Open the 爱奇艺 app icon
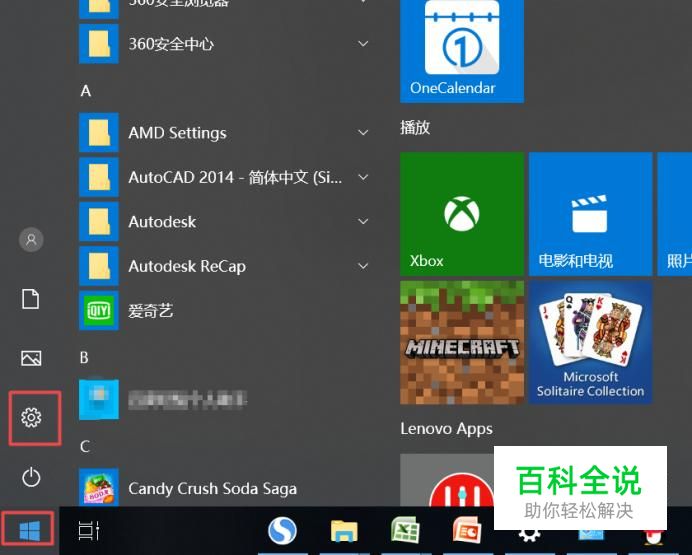 click(x=99, y=311)
